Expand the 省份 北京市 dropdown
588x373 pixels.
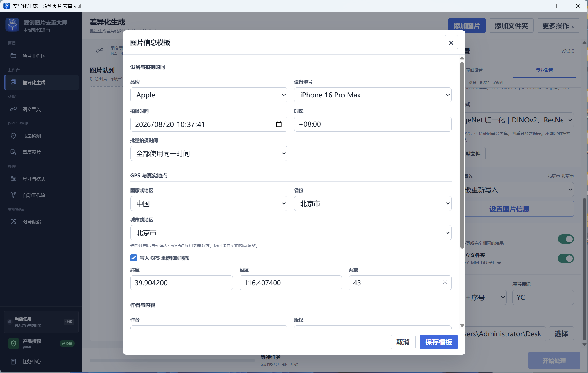coord(372,203)
